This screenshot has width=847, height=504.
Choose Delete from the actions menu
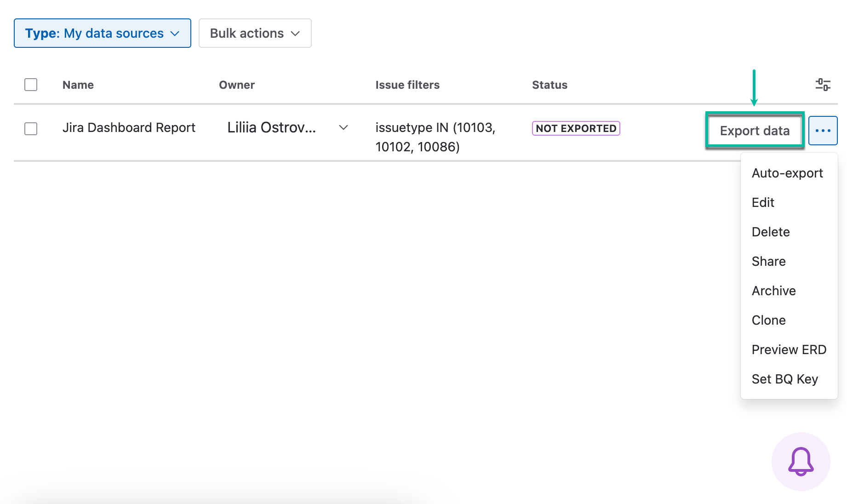(x=789, y=232)
